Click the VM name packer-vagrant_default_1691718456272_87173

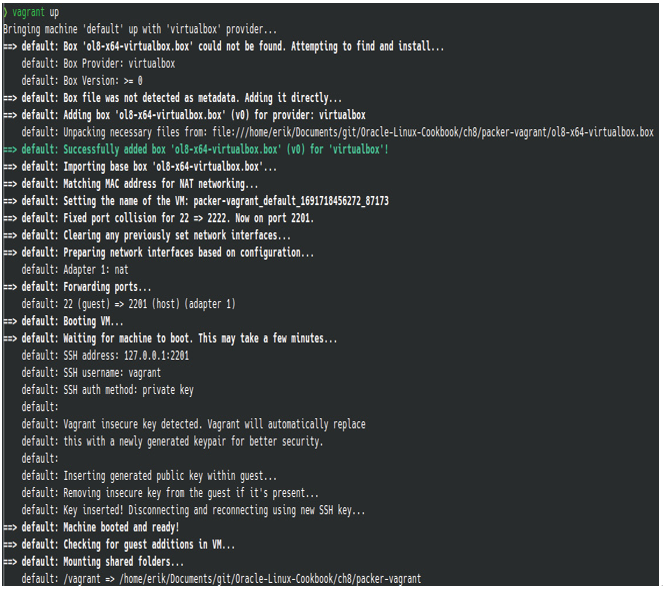[291, 201]
